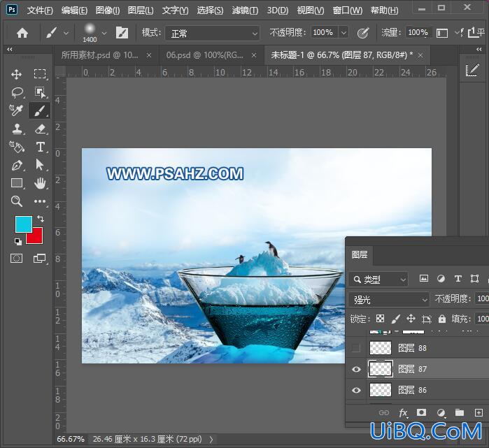
Task: Add a layer mask
Action: tap(421, 413)
